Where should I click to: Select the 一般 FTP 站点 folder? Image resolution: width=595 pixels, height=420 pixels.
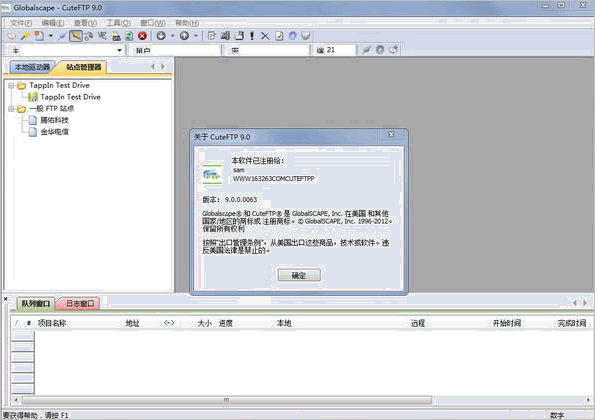[52, 109]
